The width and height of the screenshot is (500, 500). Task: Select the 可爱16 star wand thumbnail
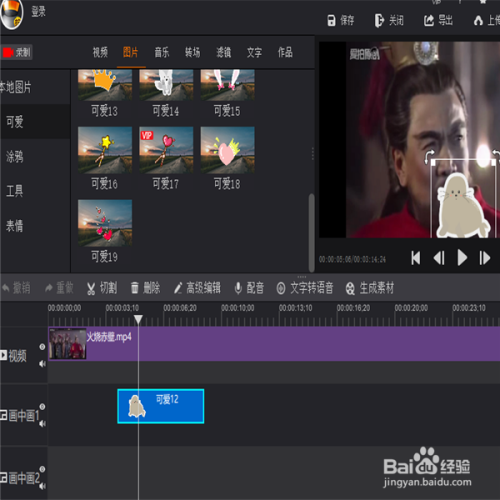[105, 150]
